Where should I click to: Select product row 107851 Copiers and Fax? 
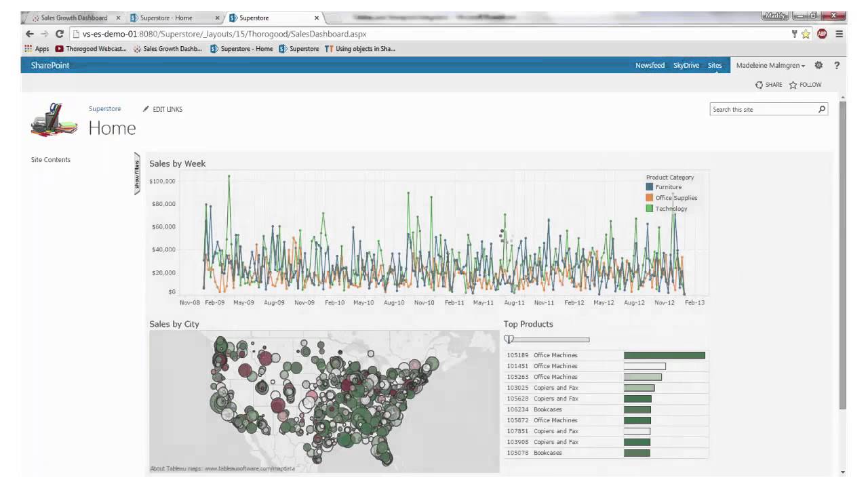point(606,431)
